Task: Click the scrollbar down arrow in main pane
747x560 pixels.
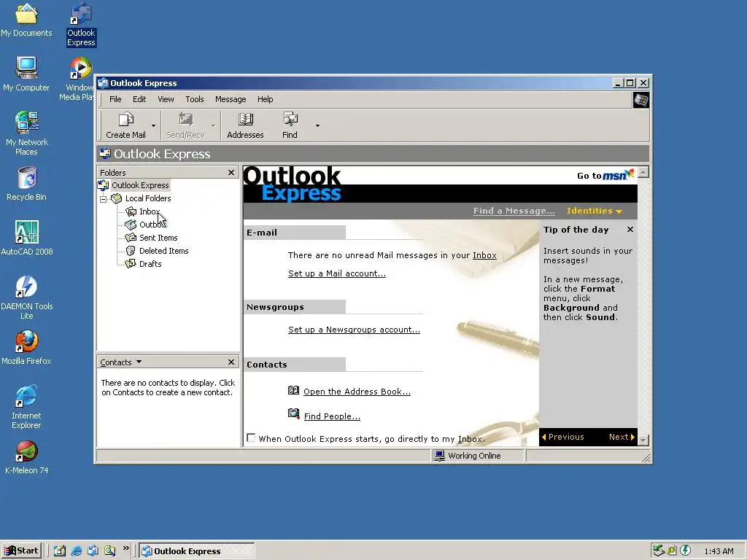Action: 643,440
